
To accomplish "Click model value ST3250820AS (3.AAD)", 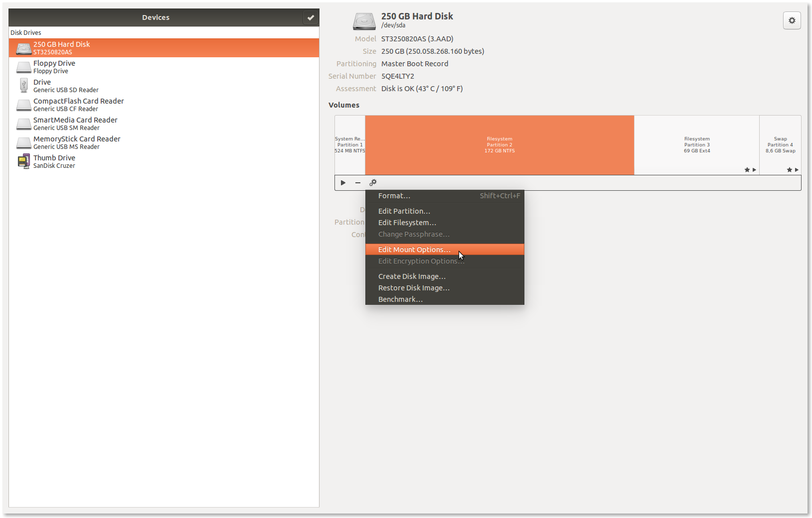I will pos(417,39).
